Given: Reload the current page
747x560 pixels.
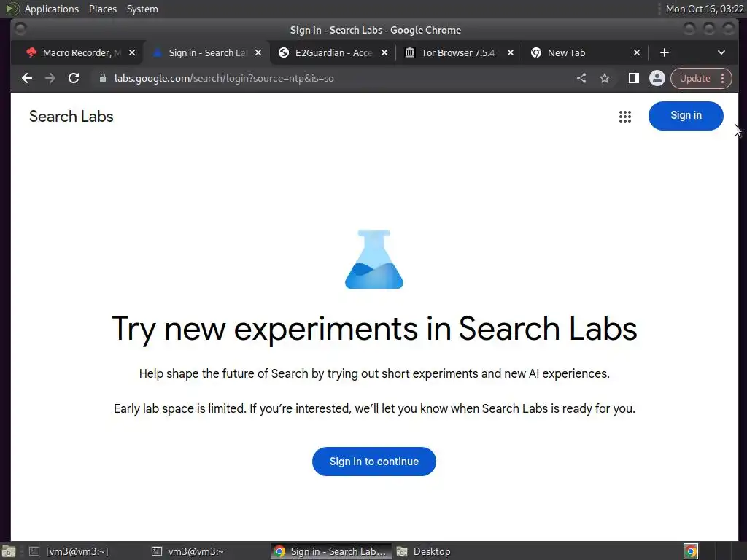Looking at the screenshot, I should point(74,78).
